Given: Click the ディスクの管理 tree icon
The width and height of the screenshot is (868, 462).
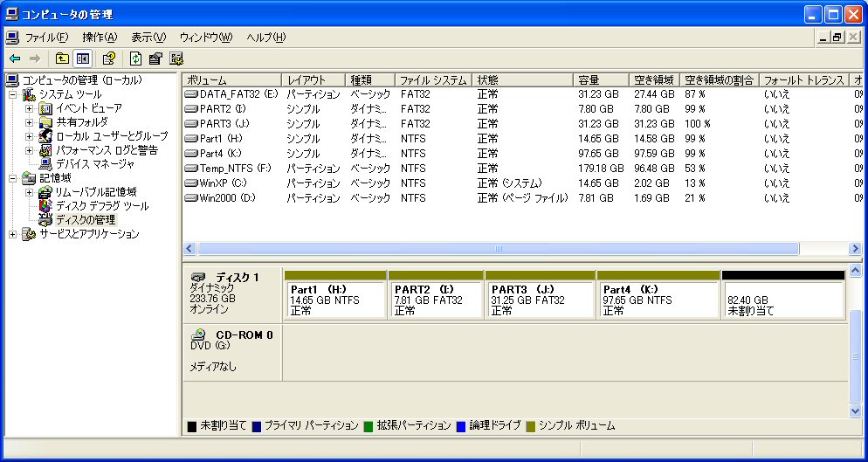Looking at the screenshot, I should pyautogui.click(x=46, y=220).
